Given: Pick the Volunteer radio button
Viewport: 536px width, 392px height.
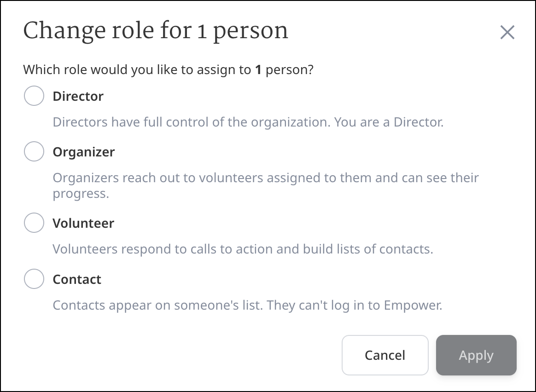Looking at the screenshot, I should pyautogui.click(x=34, y=223).
